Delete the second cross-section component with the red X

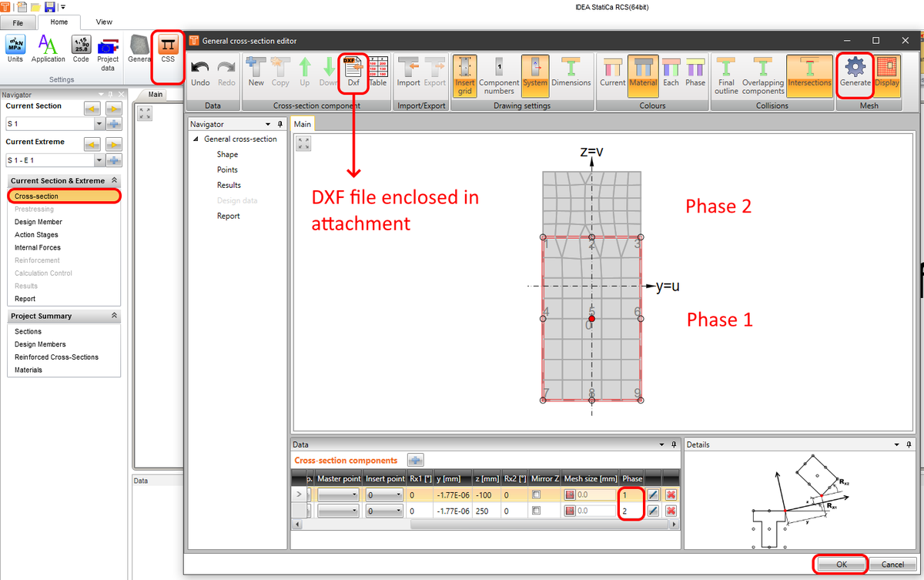671,510
